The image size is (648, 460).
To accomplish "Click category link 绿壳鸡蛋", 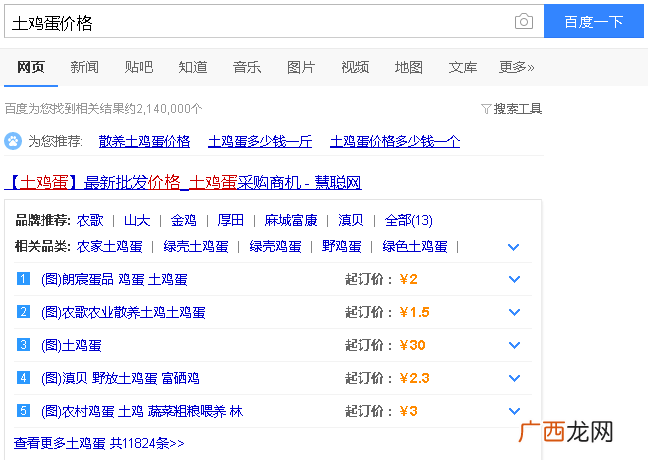I will [x=275, y=247].
